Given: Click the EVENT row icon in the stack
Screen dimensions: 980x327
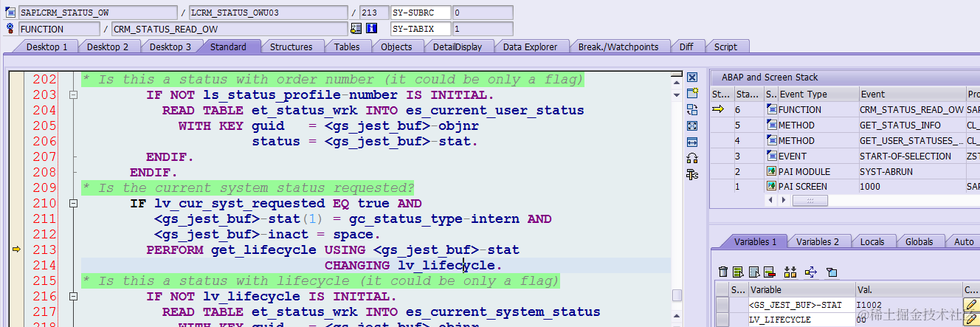Looking at the screenshot, I should pyautogui.click(x=771, y=156).
